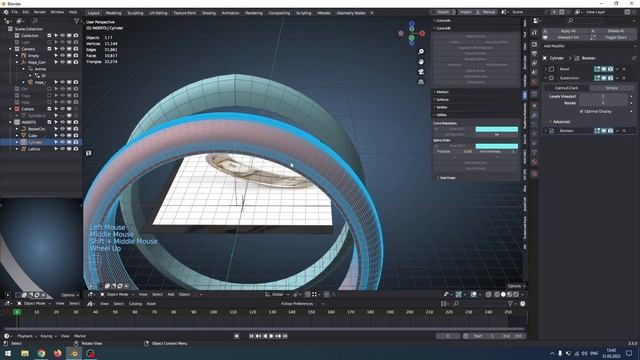Toggle viewport overlays icon
This screenshot has width=640, height=360.
473,294
